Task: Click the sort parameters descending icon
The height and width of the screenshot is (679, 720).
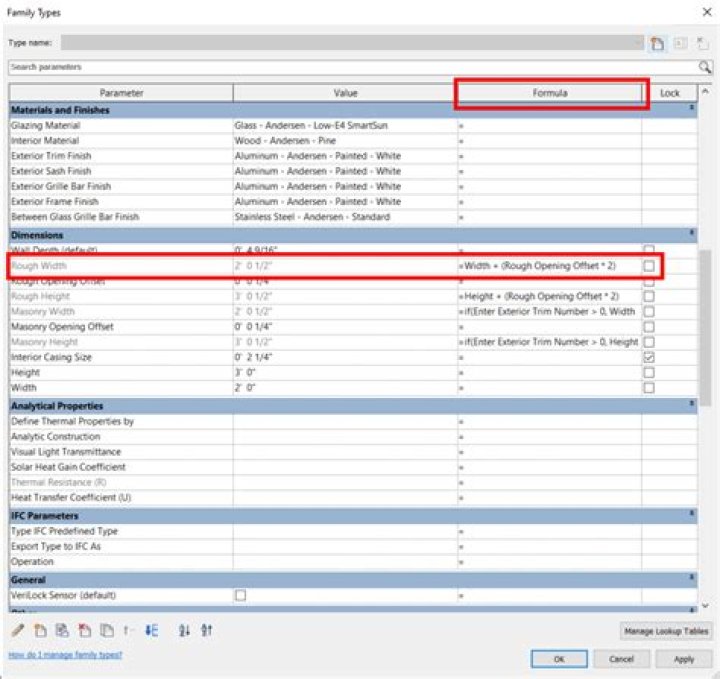Action: pyautogui.click(x=207, y=631)
